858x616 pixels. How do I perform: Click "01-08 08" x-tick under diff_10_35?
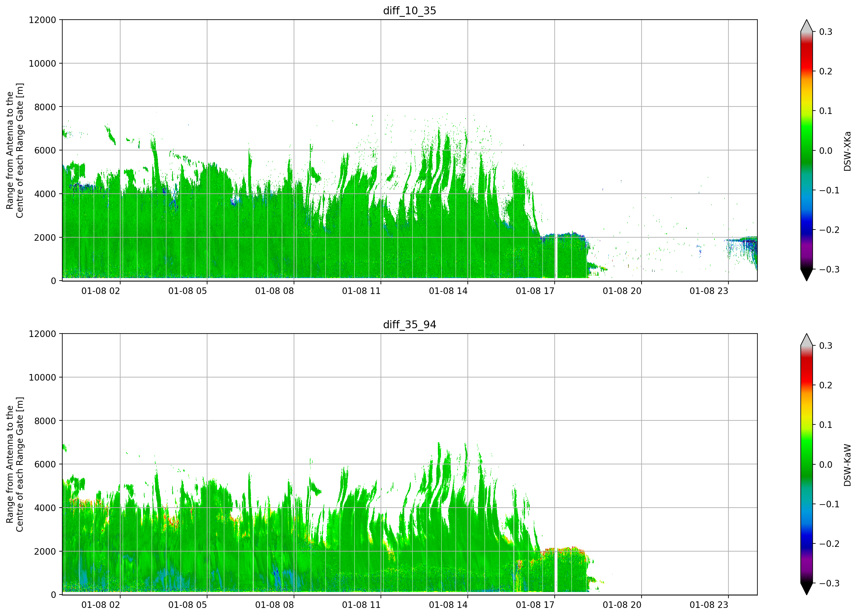[274, 291]
